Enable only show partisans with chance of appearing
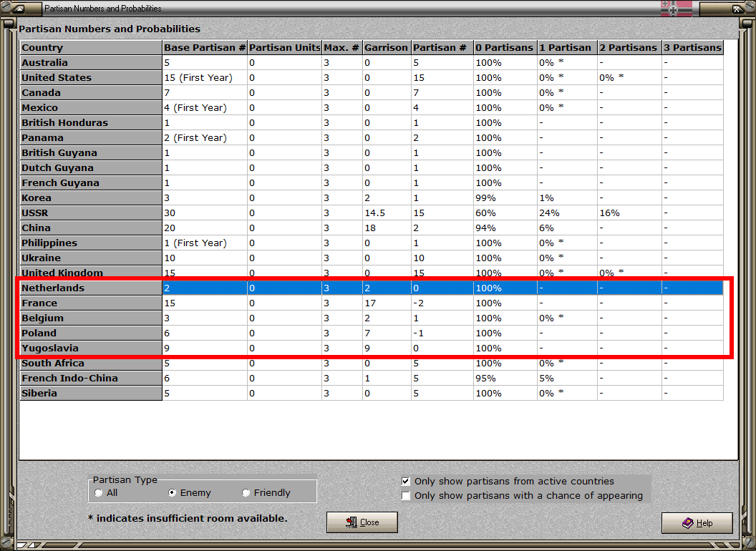Viewport: 756px width, 551px height. [x=406, y=496]
